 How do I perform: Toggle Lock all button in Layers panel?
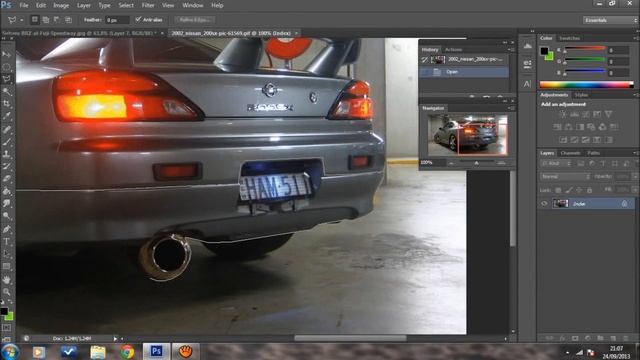589,190
